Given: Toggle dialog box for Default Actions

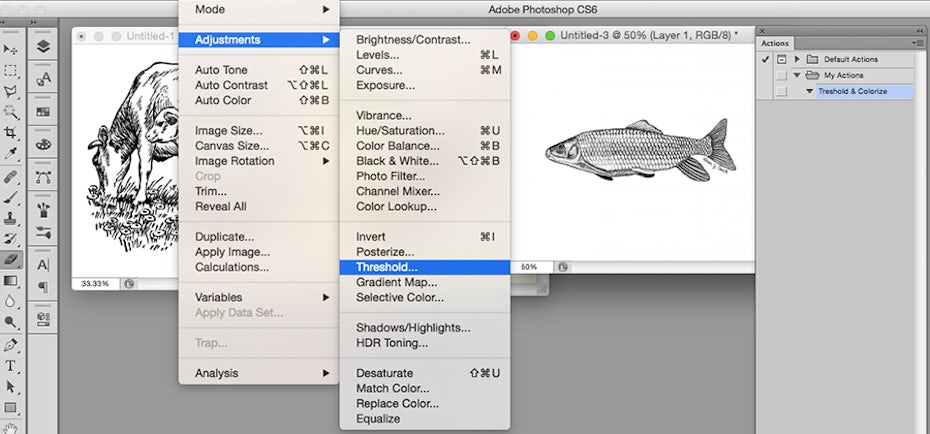Looking at the screenshot, I should [x=781, y=59].
